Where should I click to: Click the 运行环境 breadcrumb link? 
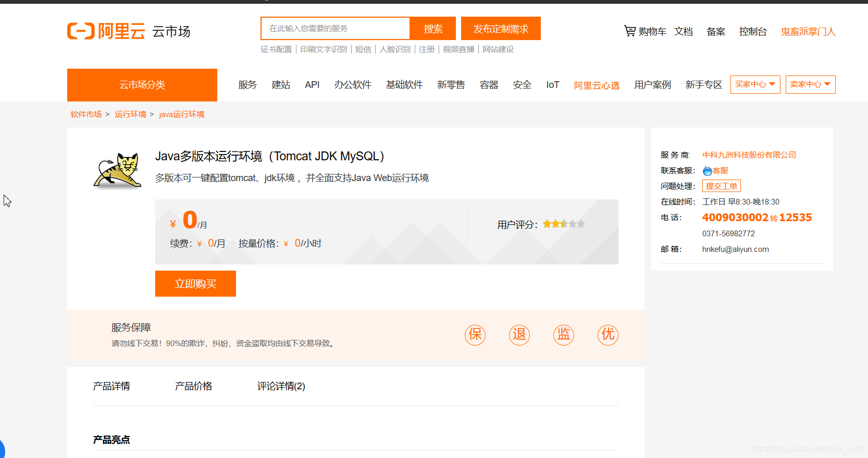(x=130, y=115)
